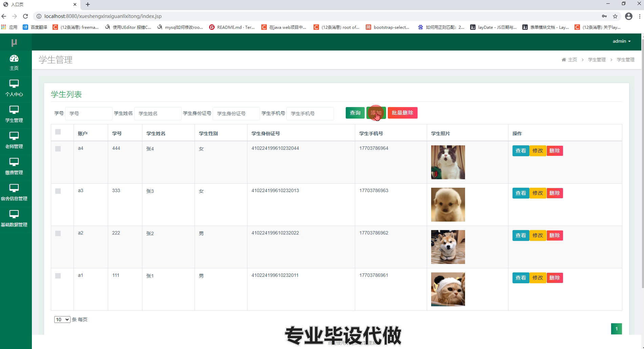
Task: Click 修改 for student 张2
Action: pyautogui.click(x=538, y=235)
